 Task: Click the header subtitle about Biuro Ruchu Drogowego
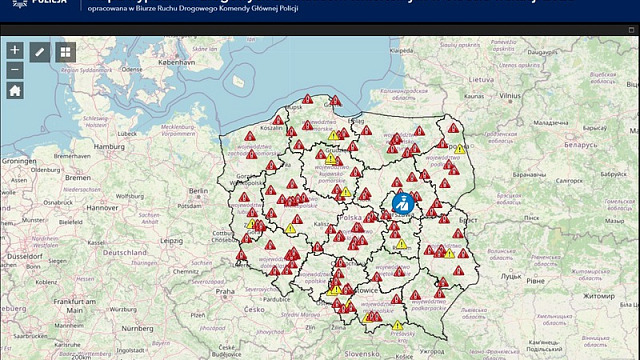(x=193, y=8)
